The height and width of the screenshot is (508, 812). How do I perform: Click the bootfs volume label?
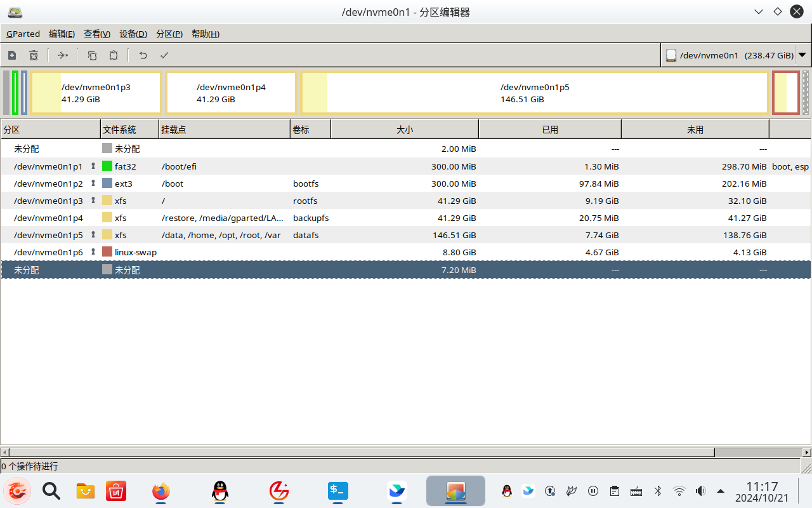point(306,183)
